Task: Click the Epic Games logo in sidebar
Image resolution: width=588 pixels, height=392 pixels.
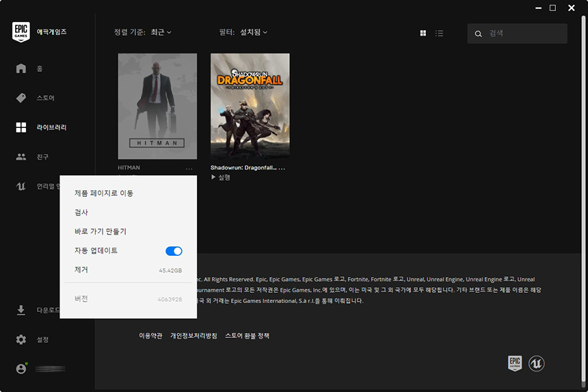Action: (x=21, y=32)
